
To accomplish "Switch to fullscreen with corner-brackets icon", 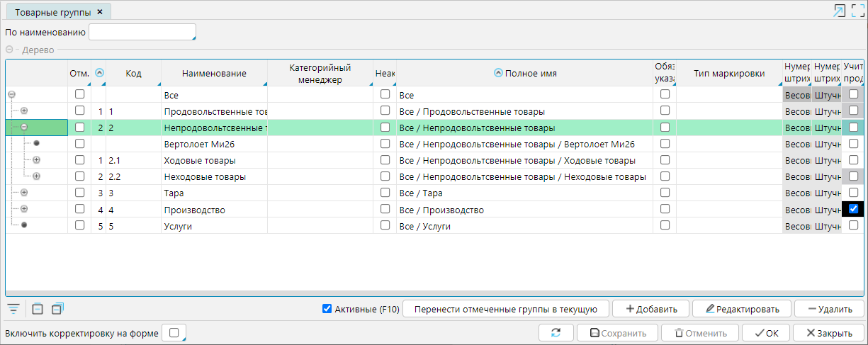I will tap(858, 11).
